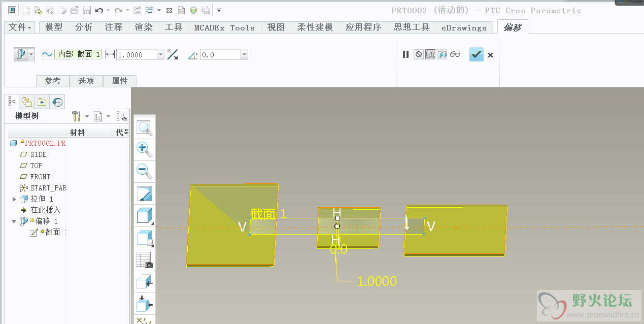
Task: Switch to the 视图 ribbon tab
Action: click(x=276, y=27)
